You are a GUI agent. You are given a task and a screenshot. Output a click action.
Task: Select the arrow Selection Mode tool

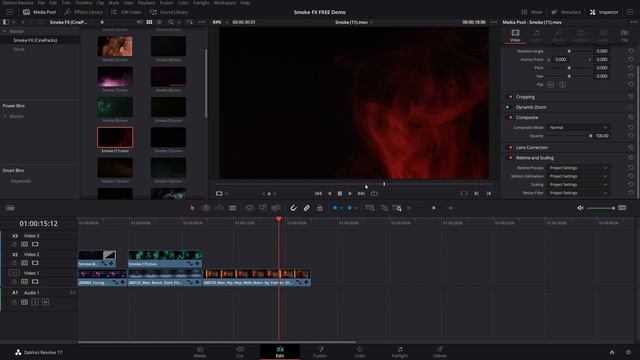click(x=192, y=208)
